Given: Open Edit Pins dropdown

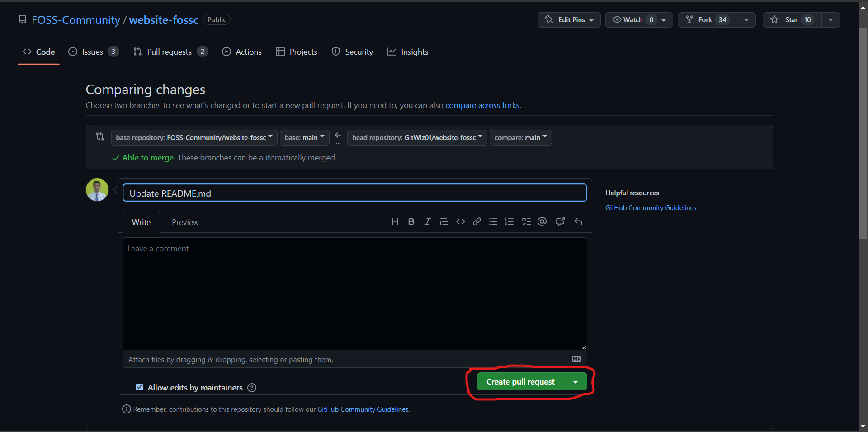Looking at the screenshot, I should click(569, 20).
